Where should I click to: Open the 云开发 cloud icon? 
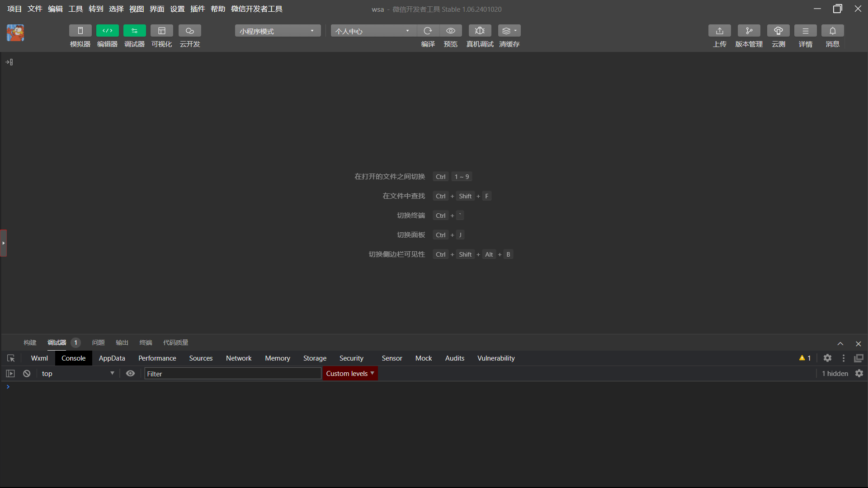click(x=189, y=31)
